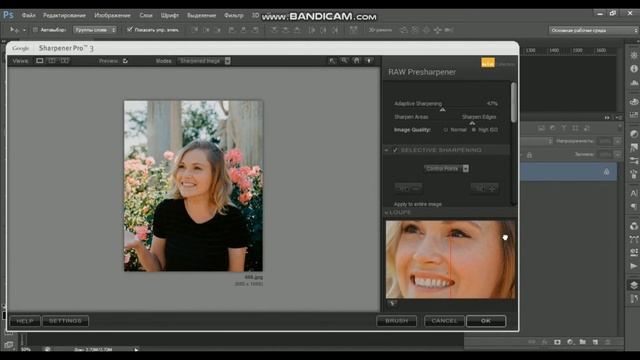Open the Выделение menu
The width and height of the screenshot is (640, 360).
coord(202,16)
